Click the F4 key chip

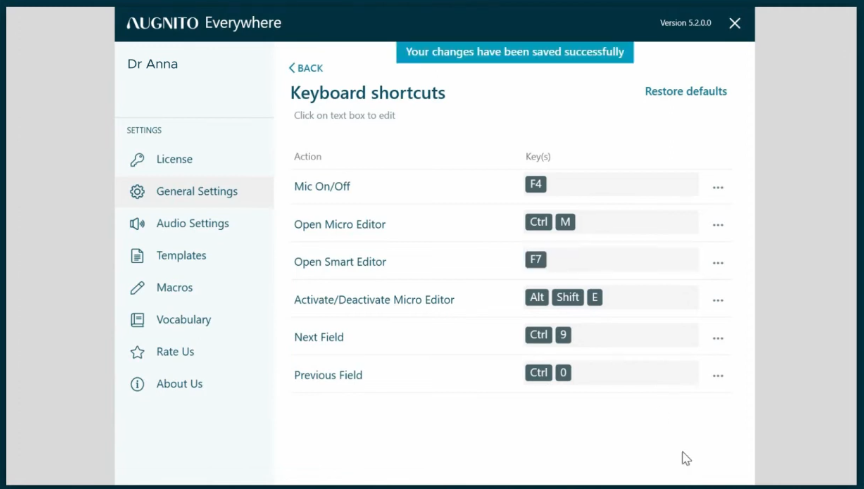point(536,184)
